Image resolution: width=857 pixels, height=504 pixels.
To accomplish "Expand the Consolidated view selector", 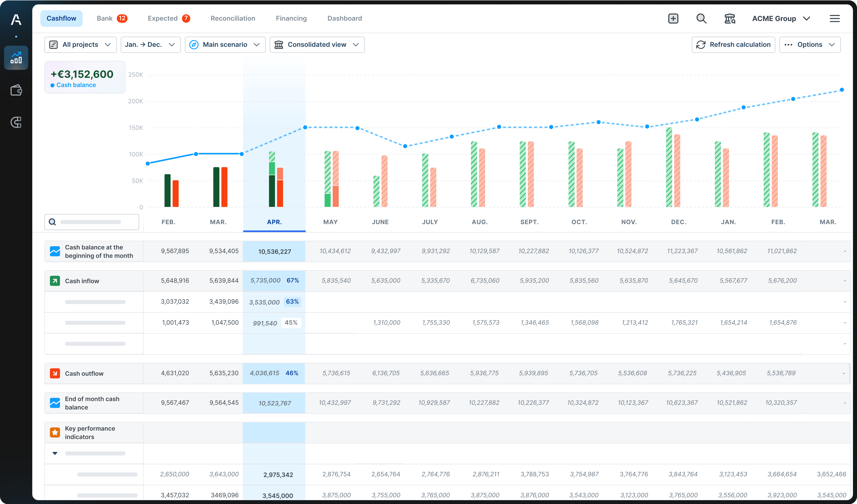I will [x=317, y=45].
